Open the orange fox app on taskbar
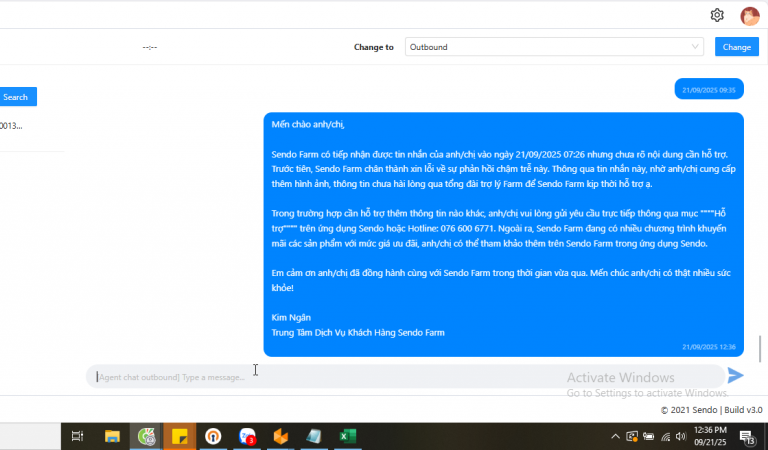 click(x=281, y=436)
